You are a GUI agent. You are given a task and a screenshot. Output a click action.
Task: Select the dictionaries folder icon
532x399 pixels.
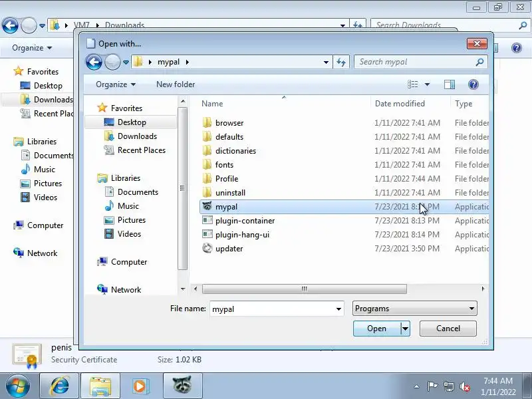207,150
